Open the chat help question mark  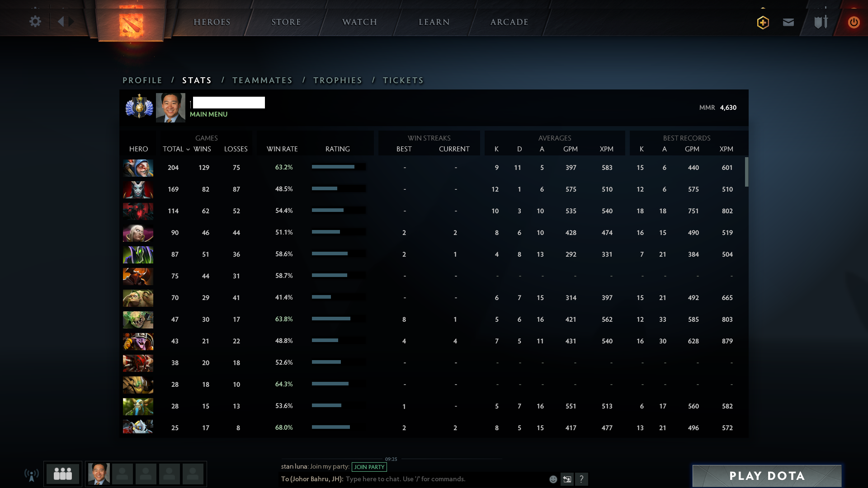pos(581,479)
